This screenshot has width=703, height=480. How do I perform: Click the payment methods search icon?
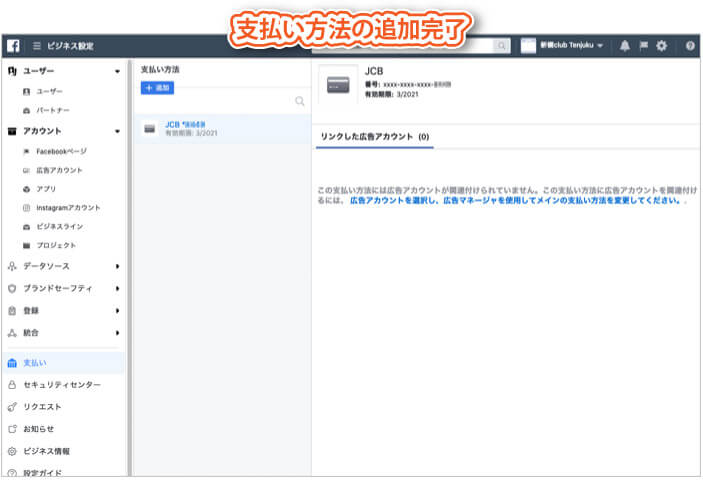(299, 101)
